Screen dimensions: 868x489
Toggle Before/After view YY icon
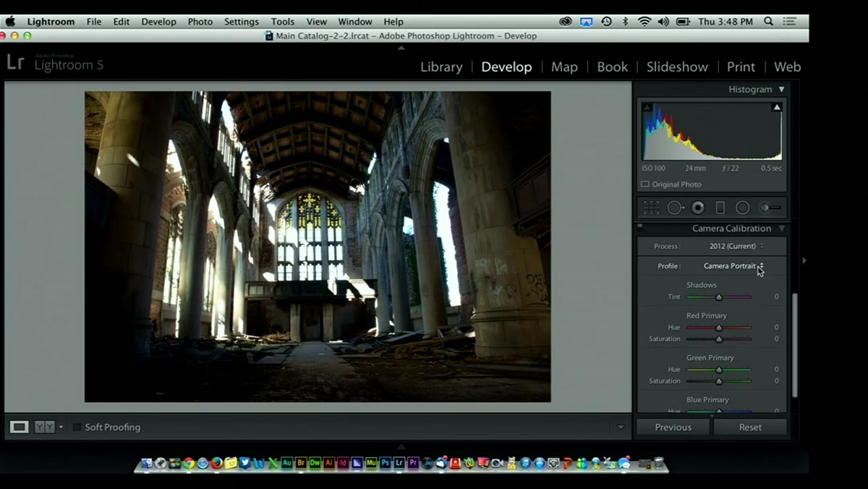[45, 427]
